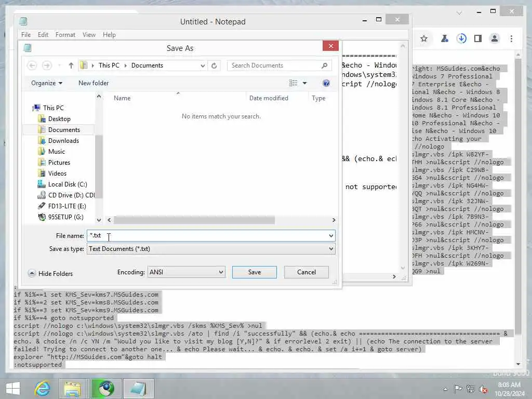Sort by Name column header
Viewport: 532px width, 399px height.
(122, 98)
